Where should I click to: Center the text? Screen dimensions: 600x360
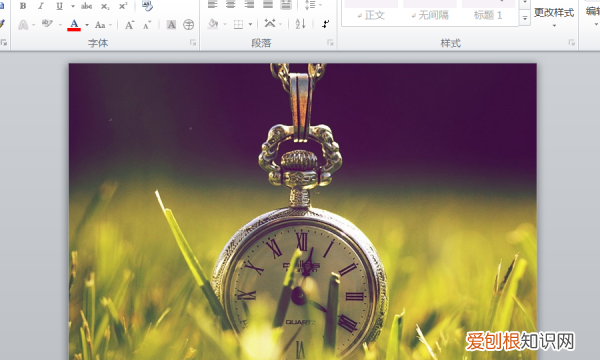[x=231, y=5]
